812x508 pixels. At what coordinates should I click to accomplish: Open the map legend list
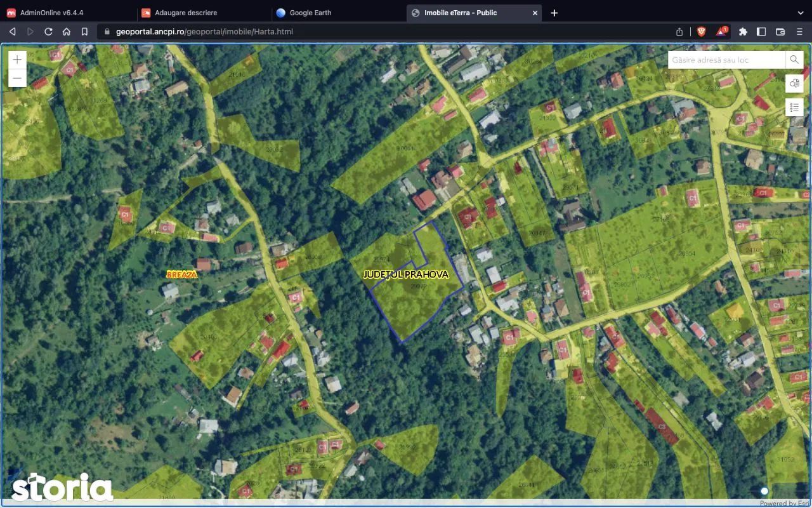point(794,107)
